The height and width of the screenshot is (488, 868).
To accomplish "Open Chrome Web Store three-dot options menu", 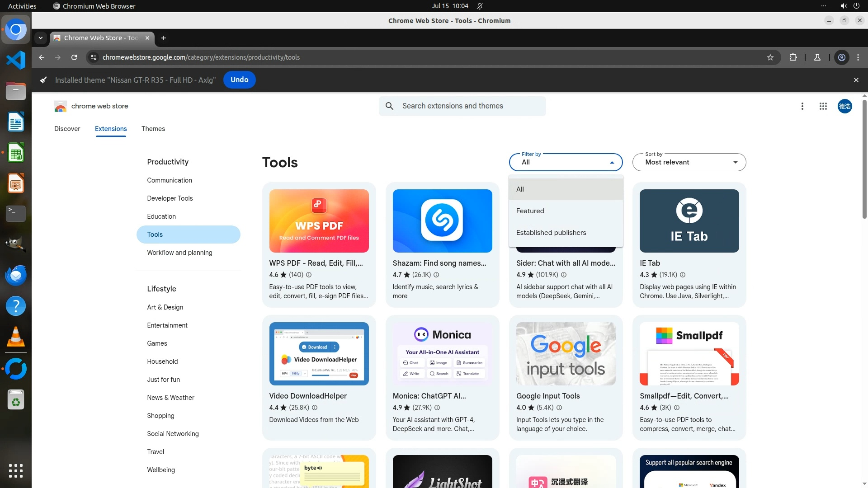I will [802, 106].
